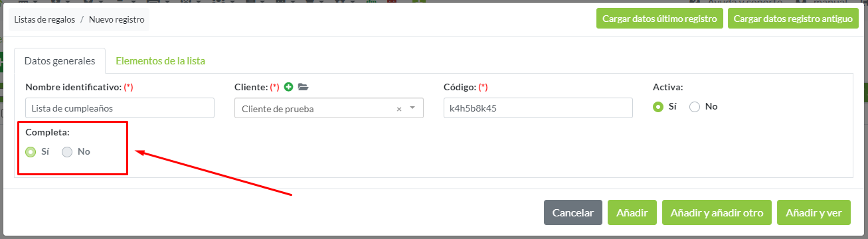The width and height of the screenshot is (868, 239).
Task: Switch to Elementos de la lista tab
Action: pyautogui.click(x=160, y=60)
